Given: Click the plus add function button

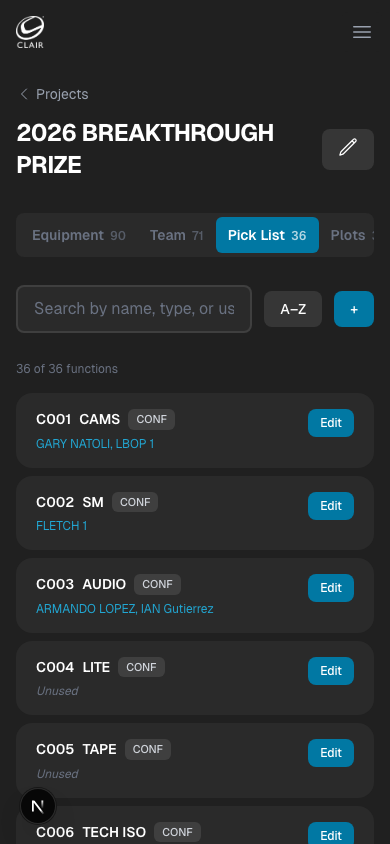Looking at the screenshot, I should click(353, 309).
